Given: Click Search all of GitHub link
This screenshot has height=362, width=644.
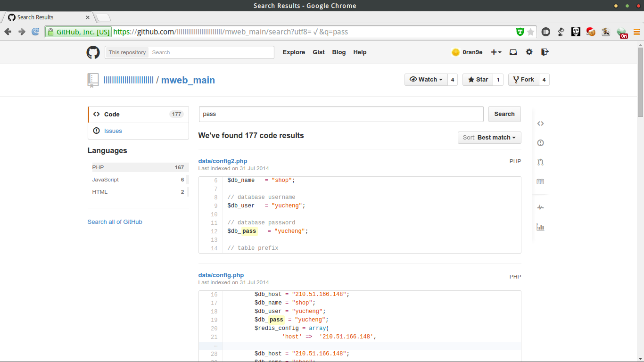Looking at the screenshot, I should (115, 222).
